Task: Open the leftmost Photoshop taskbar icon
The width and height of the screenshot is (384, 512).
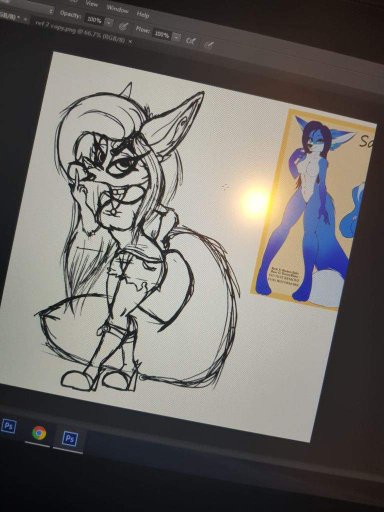Action: coord(9,426)
